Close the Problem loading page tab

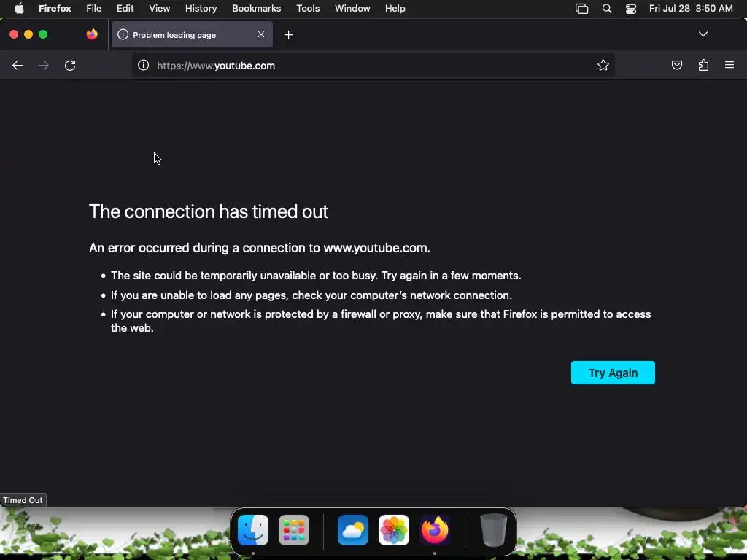(x=261, y=34)
